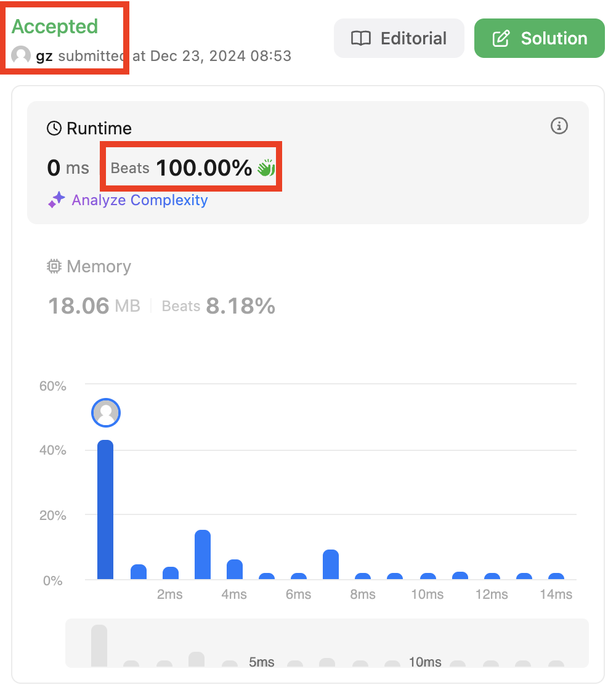Select the chart bar just before 4ms
Image resolution: width=616 pixels, height=690 pixels.
tap(203, 554)
